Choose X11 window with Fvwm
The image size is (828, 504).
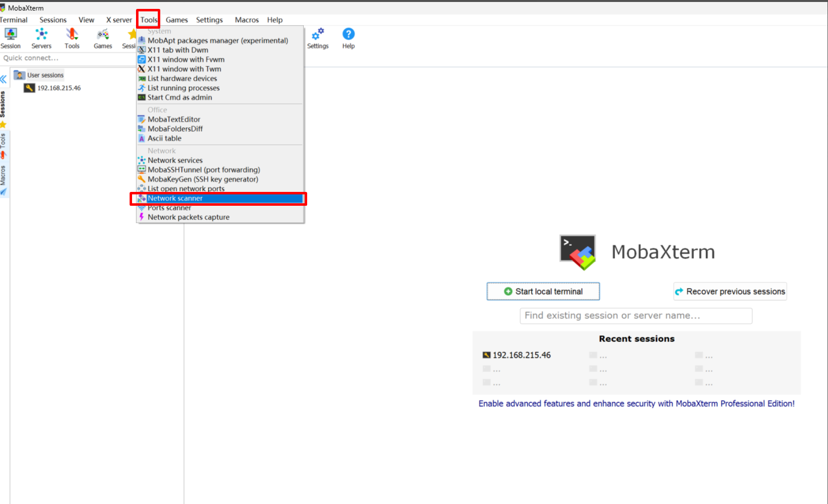tap(220, 59)
